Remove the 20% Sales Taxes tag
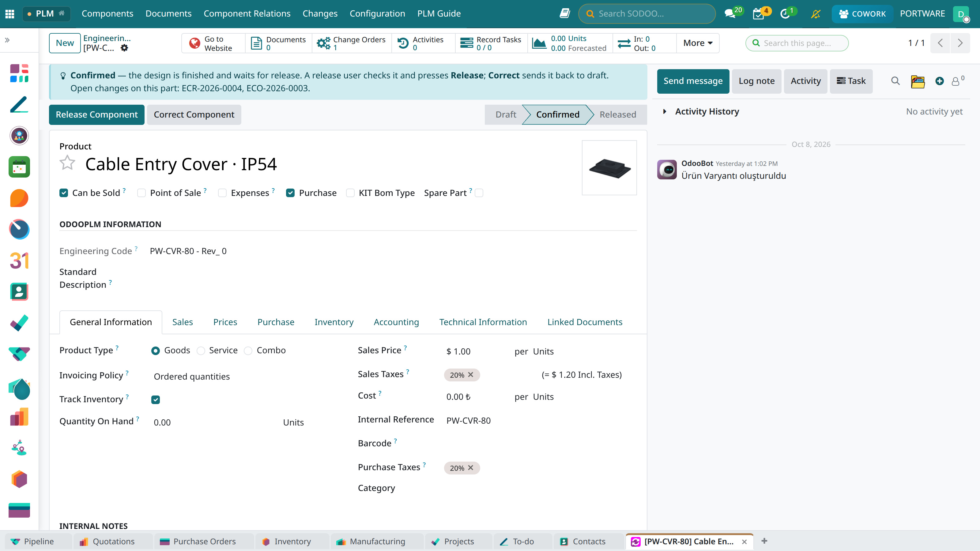The image size is (980, 551). point(471,375)
